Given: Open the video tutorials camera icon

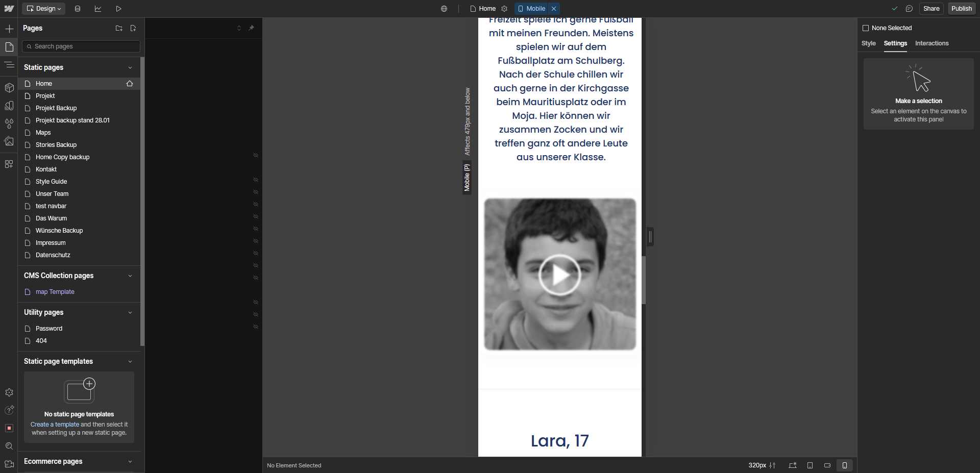Looking at the screenshot, I should pos(9,464).
